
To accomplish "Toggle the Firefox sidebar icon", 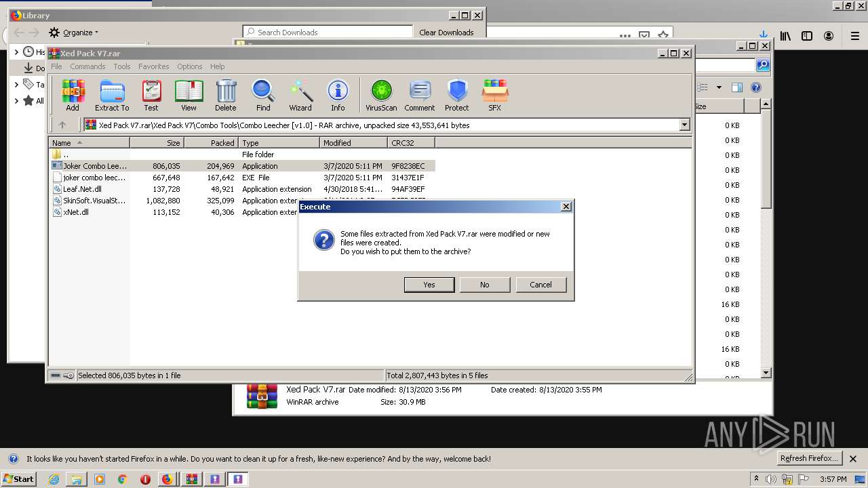I will point(807,36).
